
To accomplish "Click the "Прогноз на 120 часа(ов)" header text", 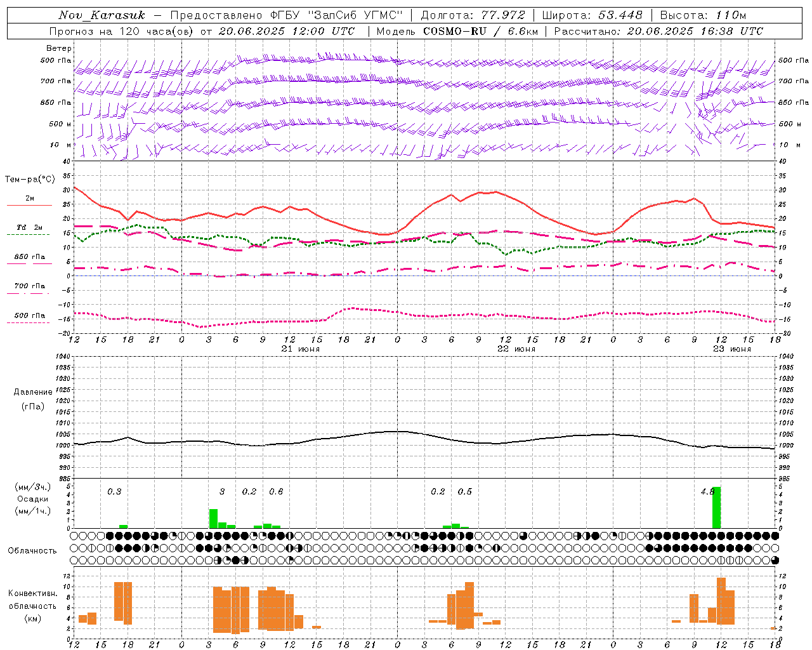I will 122,31.
